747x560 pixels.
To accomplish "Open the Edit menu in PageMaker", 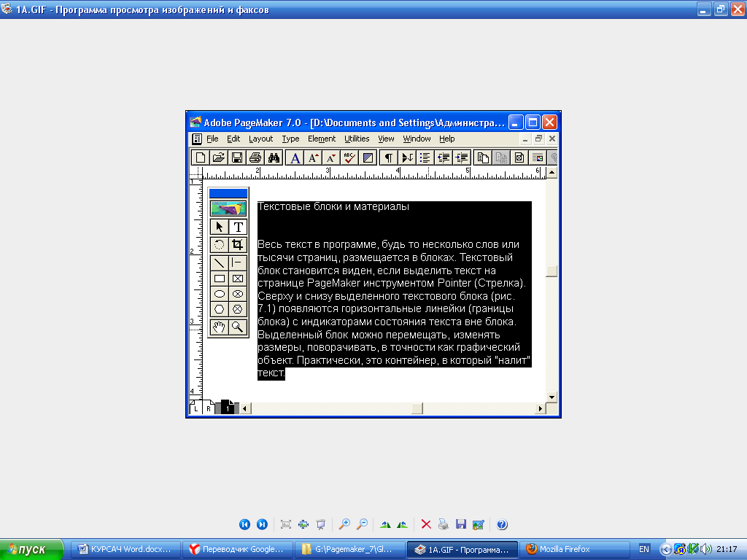I will tap(233, 139).
